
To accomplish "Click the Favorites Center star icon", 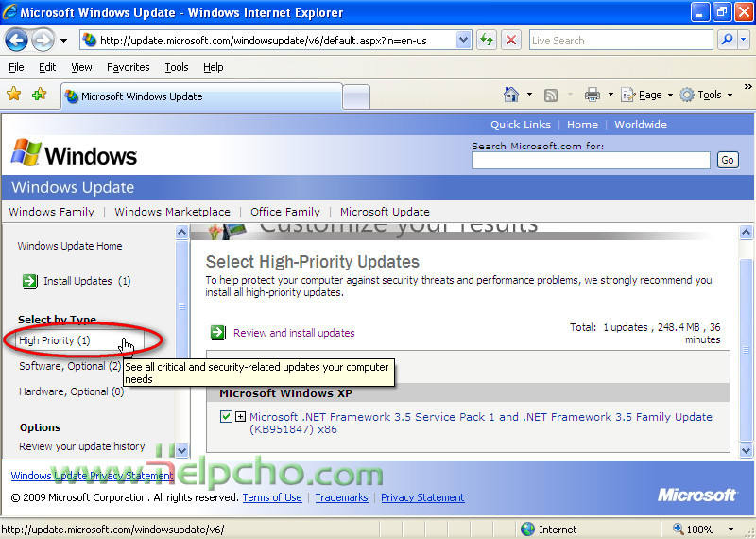I will pyautogui.click(x=13, y=95).
